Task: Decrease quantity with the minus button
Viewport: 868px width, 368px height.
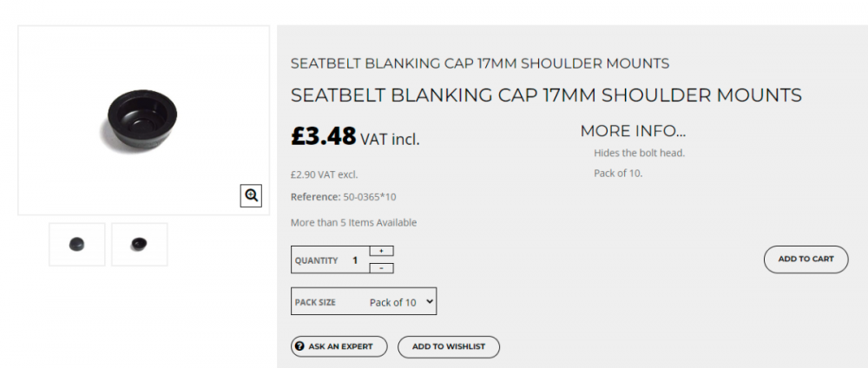Action: coord(381,268)
